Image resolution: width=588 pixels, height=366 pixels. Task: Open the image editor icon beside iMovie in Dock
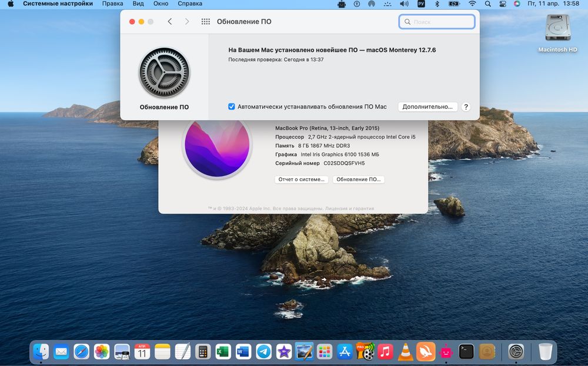pos(304,352)
